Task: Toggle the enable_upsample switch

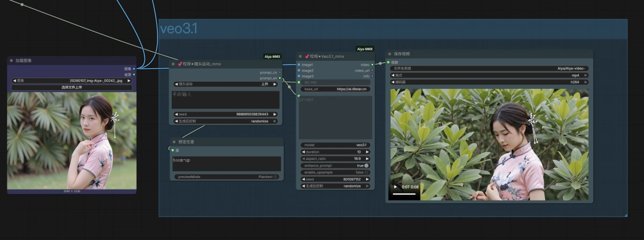Action: click(x=366, y=172)
